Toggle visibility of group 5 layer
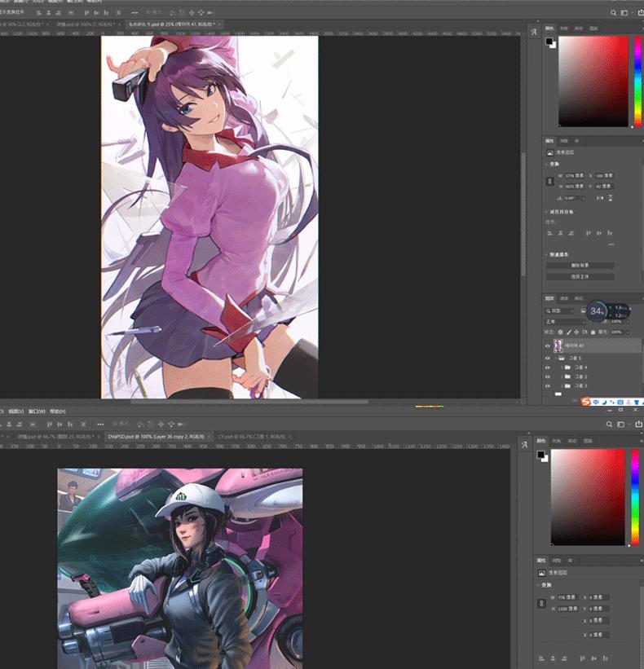The image size is (644, 669). (x=548, y=358)
